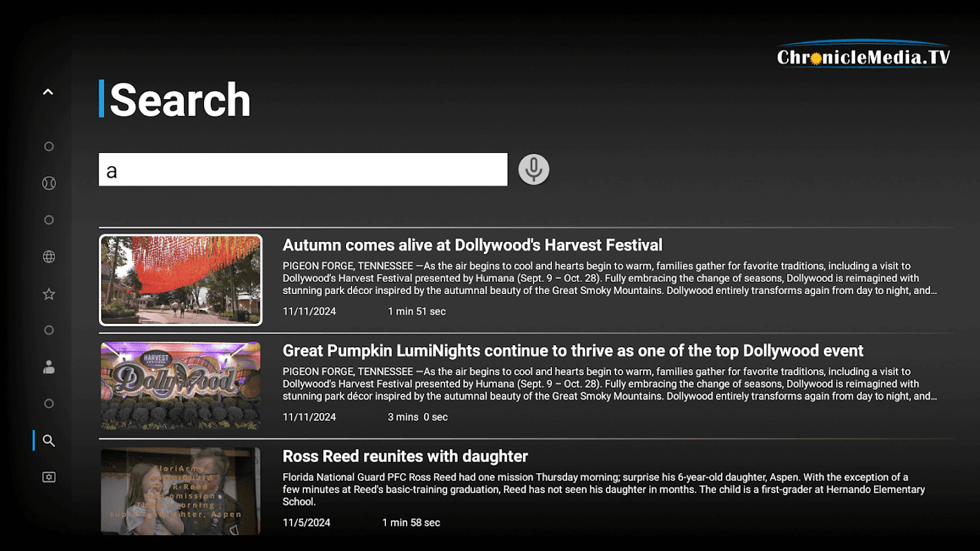The height and width of the screenshot is (551, 980).
Task: Click the "11/5/2024" date text
Action: 307,523
